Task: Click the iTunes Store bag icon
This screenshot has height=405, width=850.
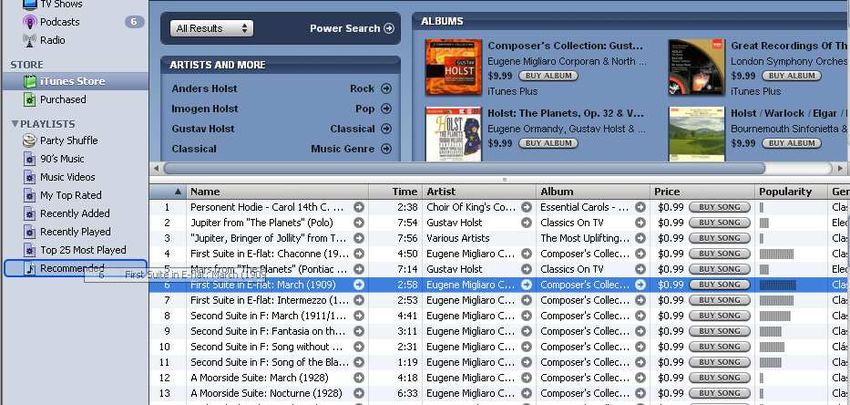Action: tap(31, 81)
